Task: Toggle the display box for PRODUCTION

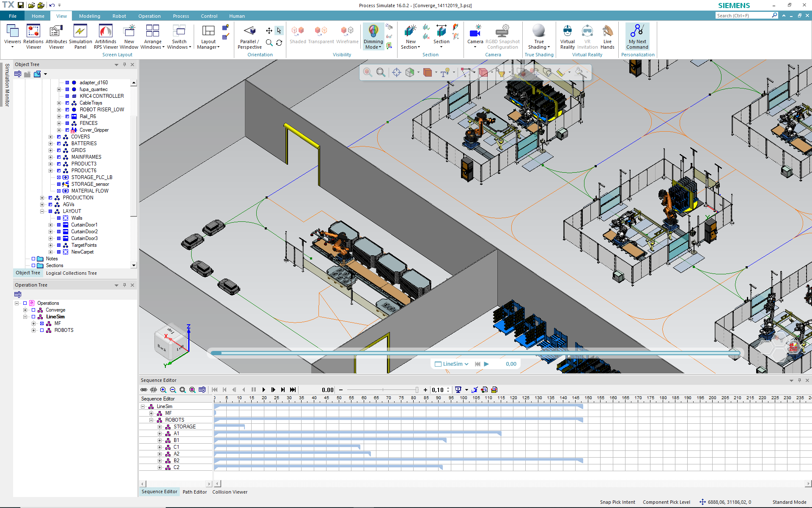Action: pos(50,198)
